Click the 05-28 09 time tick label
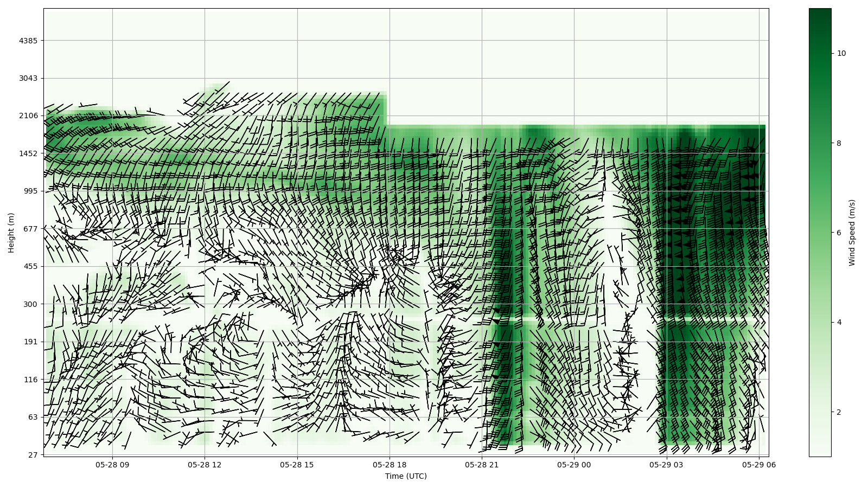The width and height of the screenshot is (868, 488). click(x=113, y=465)
